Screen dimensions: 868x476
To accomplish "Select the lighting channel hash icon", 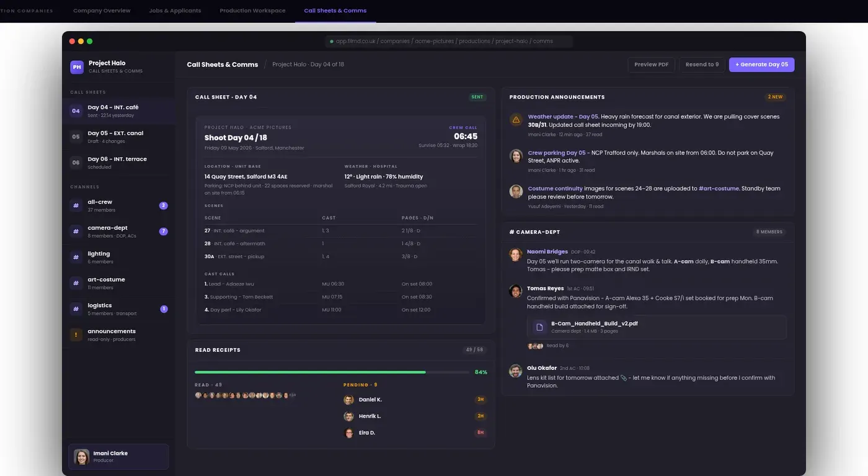I will 76,257.
